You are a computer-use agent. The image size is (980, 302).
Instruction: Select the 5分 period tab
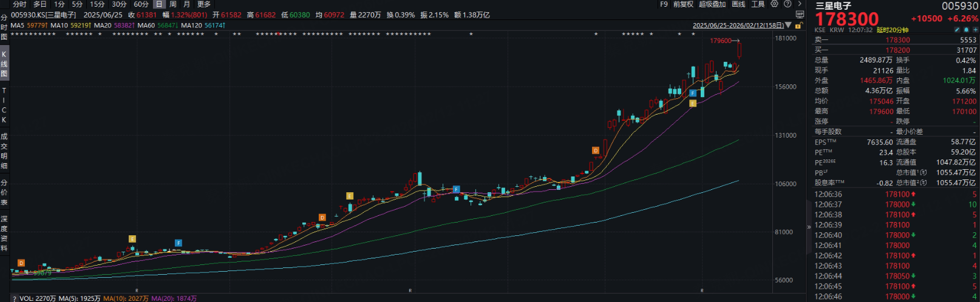point(77,4)
